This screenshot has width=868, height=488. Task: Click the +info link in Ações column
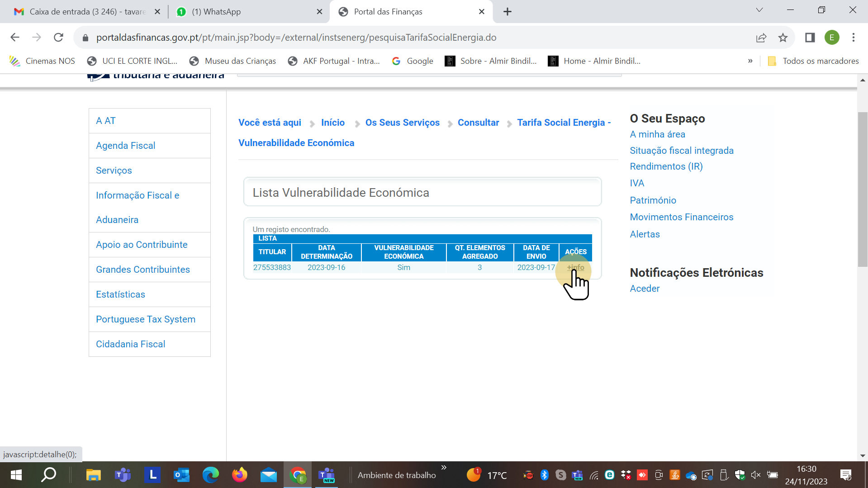[575, 267]
